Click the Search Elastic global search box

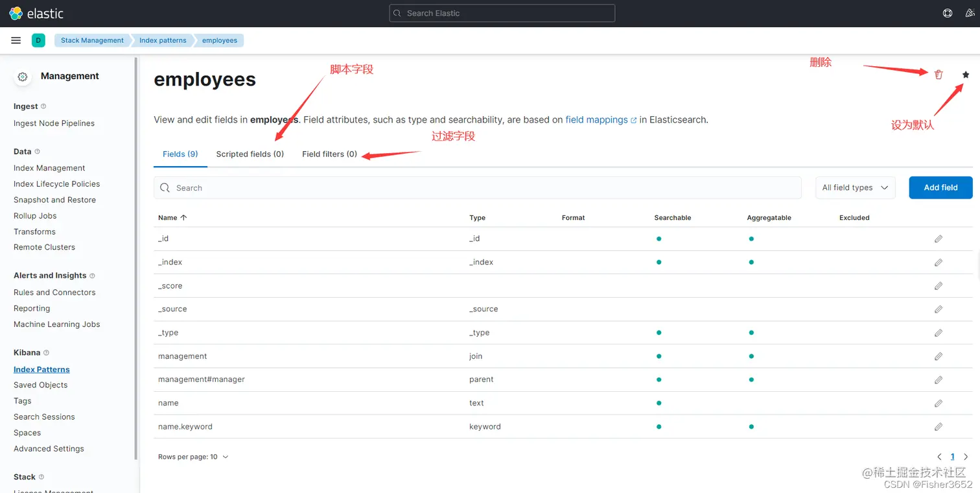click(502, 13)
